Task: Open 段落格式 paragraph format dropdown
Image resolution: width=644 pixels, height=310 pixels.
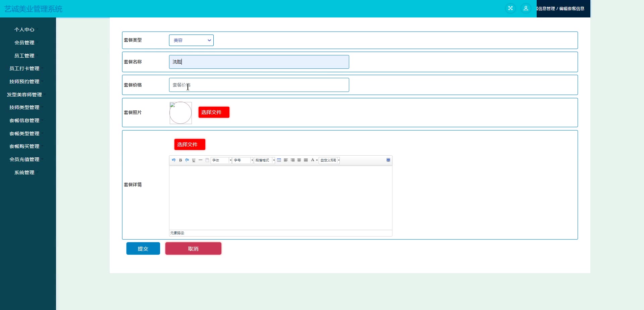Action: point(265,160)
